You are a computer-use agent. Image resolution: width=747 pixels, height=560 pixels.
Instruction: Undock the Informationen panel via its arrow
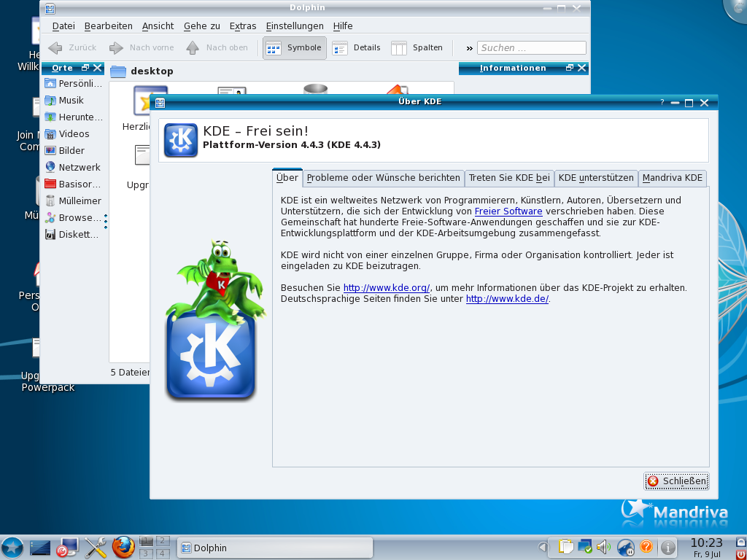[x=570, y=68]
